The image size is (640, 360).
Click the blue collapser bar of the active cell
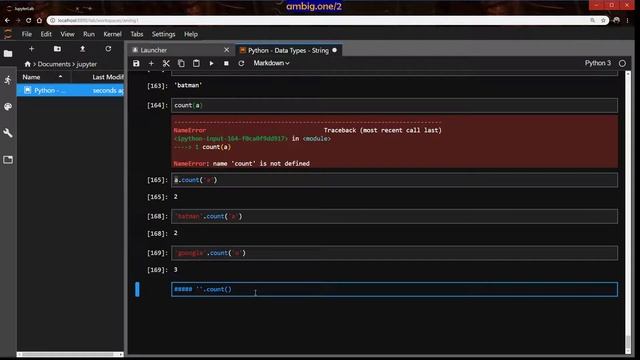point(138,289)
